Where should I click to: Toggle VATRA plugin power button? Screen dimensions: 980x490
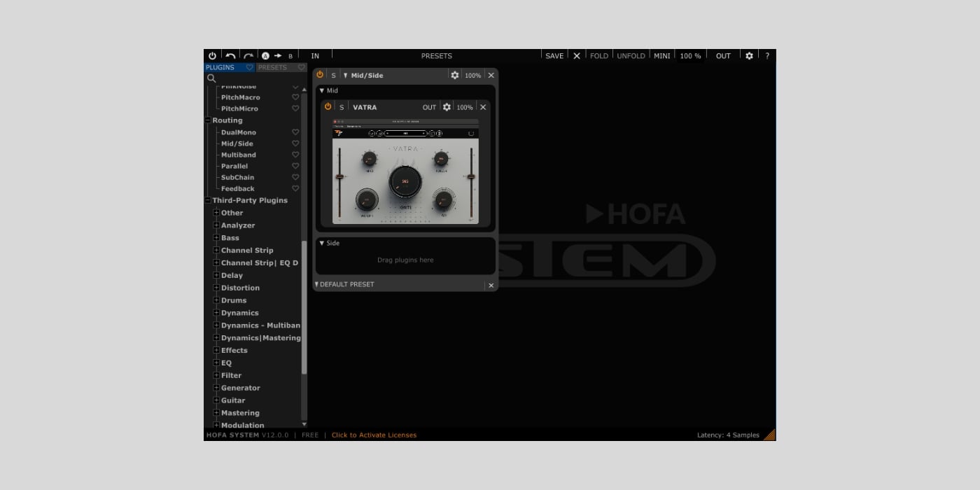click(328, 106)
